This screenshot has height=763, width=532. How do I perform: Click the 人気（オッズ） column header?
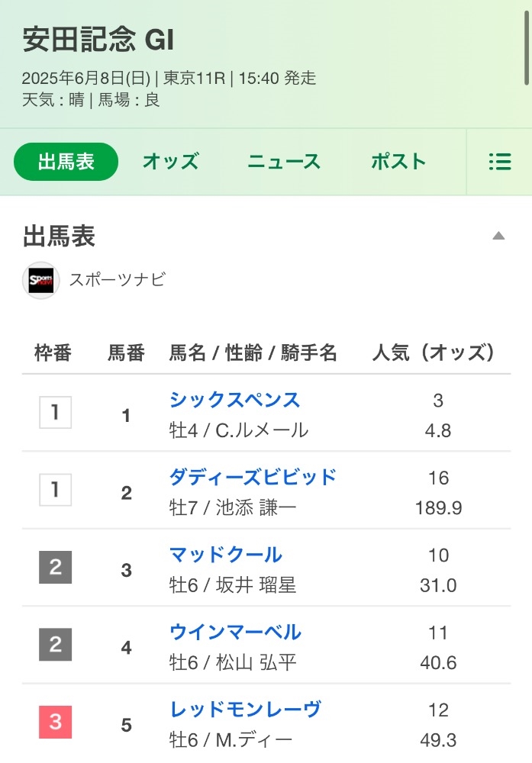coord(433,353)
